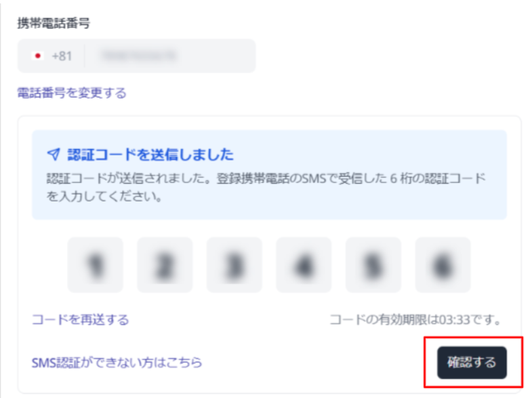Click the 確認する confirm button
Image resolution: width=532 pixels, height=398 pixels.
point(472,362)
